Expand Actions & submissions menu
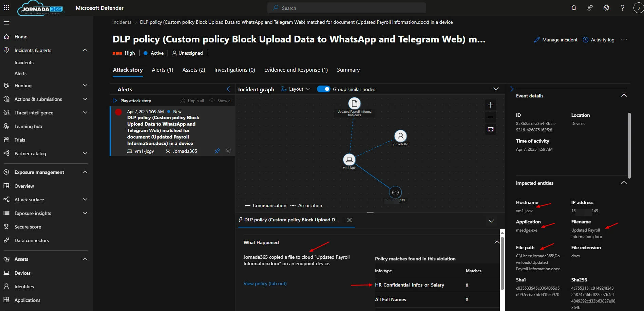The height and width of the screenshot is (311, 644). click(85, 99)
